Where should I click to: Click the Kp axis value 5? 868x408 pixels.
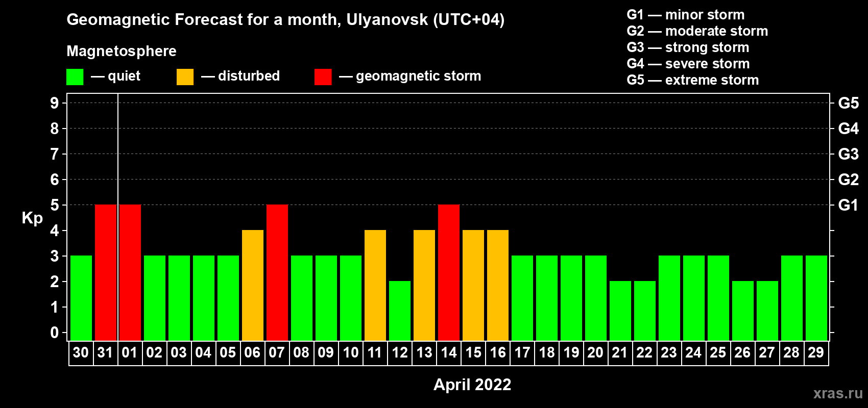tap(55, 205)
